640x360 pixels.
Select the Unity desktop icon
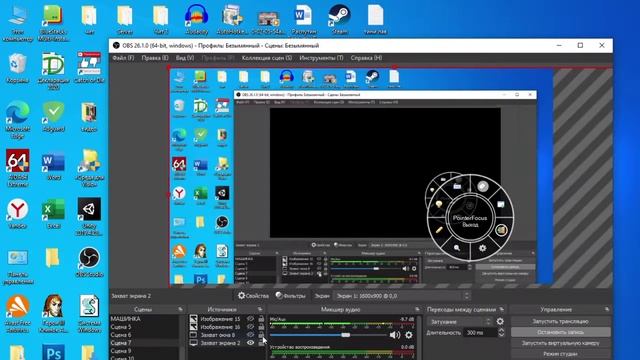89,217
